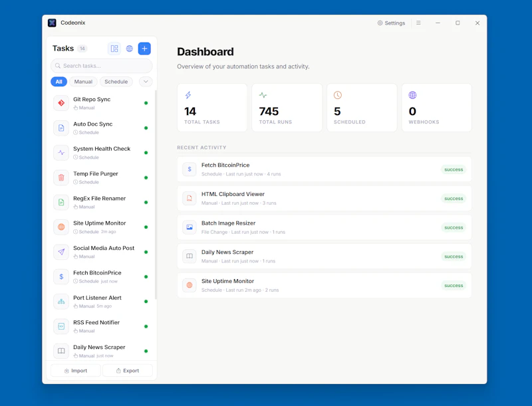Viewport: 532px width, 406px height.
Task: Click the Codeonix app logo icon
Action: [52, 23]
